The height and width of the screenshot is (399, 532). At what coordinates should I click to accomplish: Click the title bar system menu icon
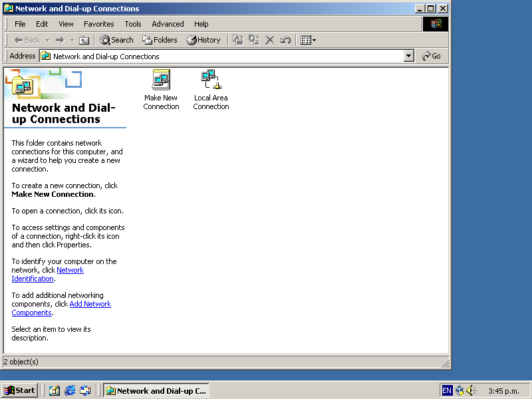point(9,9)
